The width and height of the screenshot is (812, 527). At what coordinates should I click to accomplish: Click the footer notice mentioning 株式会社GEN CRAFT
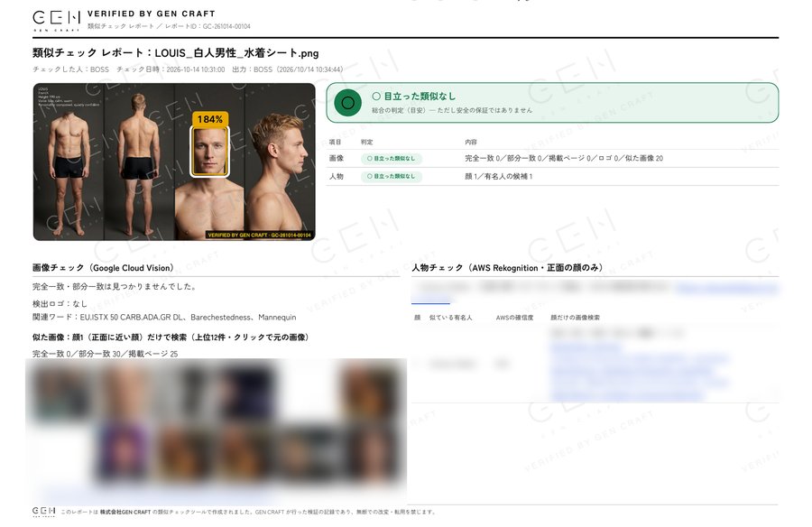pyautogui.click(x=249, y=512)
